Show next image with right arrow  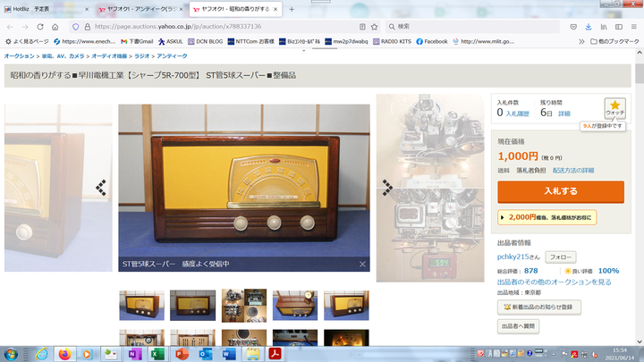[x=387, y=188]
